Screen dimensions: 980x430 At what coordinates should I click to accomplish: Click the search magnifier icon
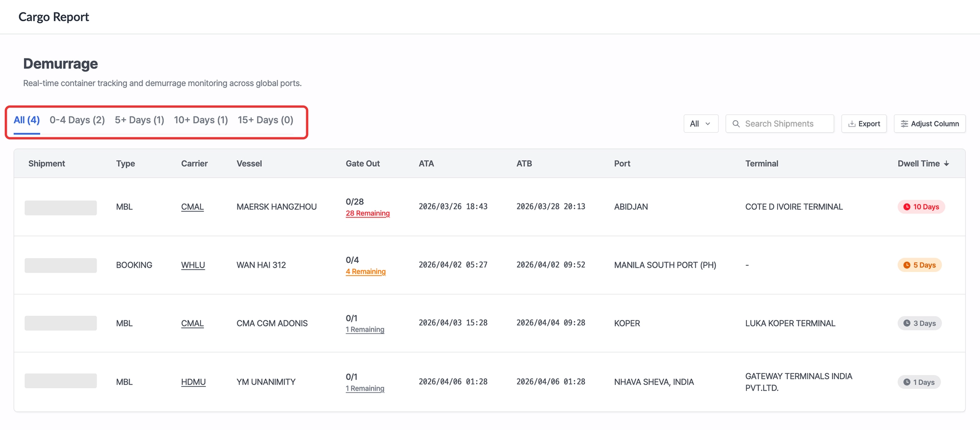coord(736,124)
